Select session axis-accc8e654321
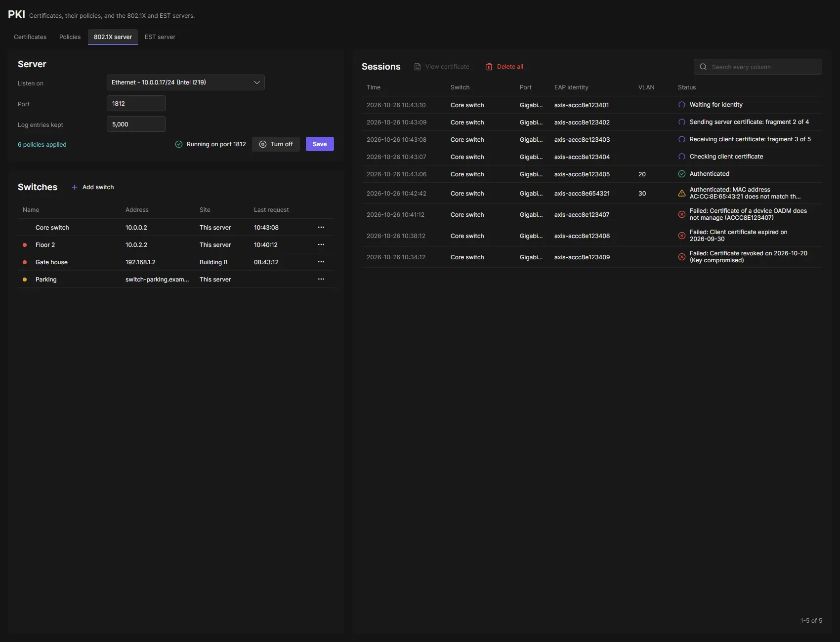 click(x=592, y=193)
